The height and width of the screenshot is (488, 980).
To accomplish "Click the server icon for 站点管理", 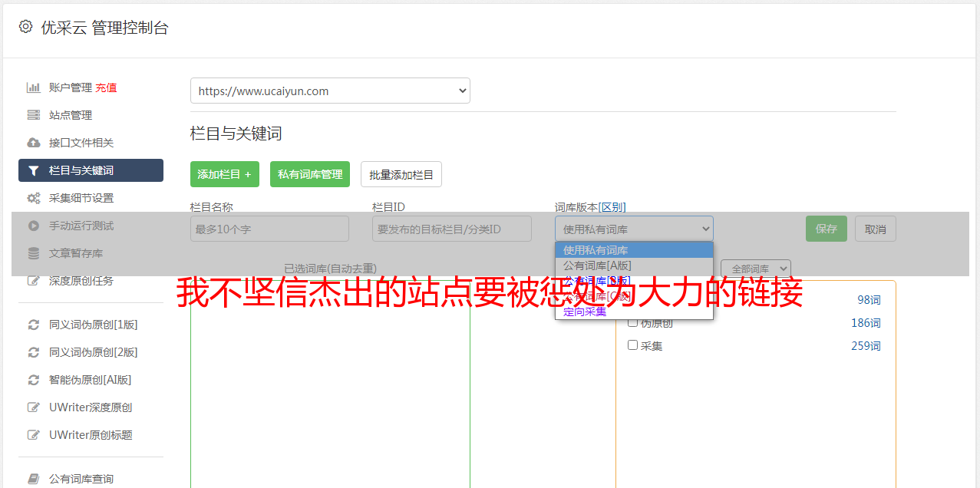I will click(34, 115).
